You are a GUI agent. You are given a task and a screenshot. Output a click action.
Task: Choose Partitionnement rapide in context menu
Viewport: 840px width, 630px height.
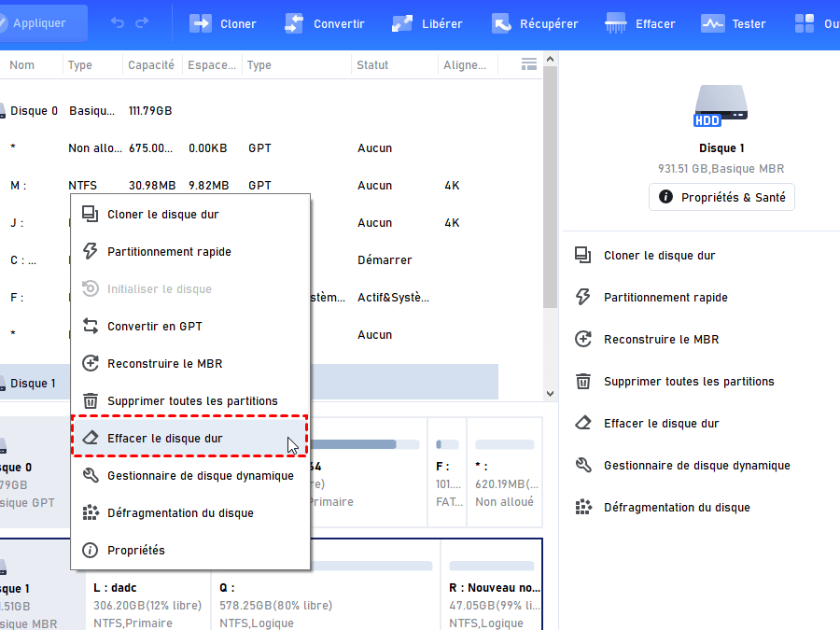pos(190,252)
